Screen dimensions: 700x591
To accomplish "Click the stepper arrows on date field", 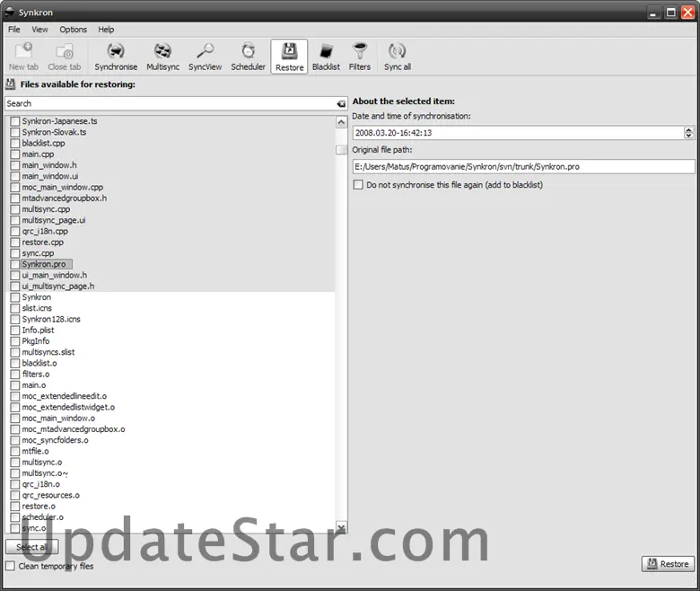I will coord(688,133).
